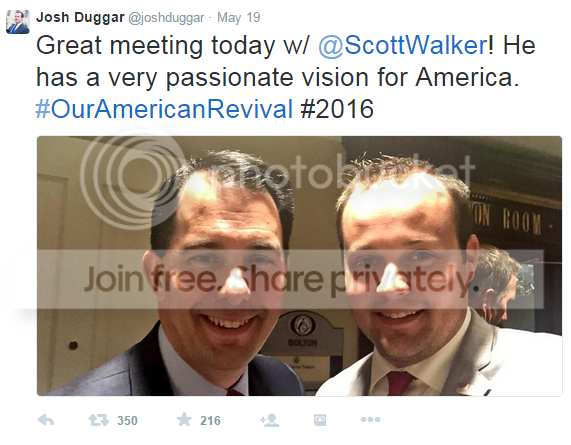Click the Josh Duggar display name

coord(80,17)
